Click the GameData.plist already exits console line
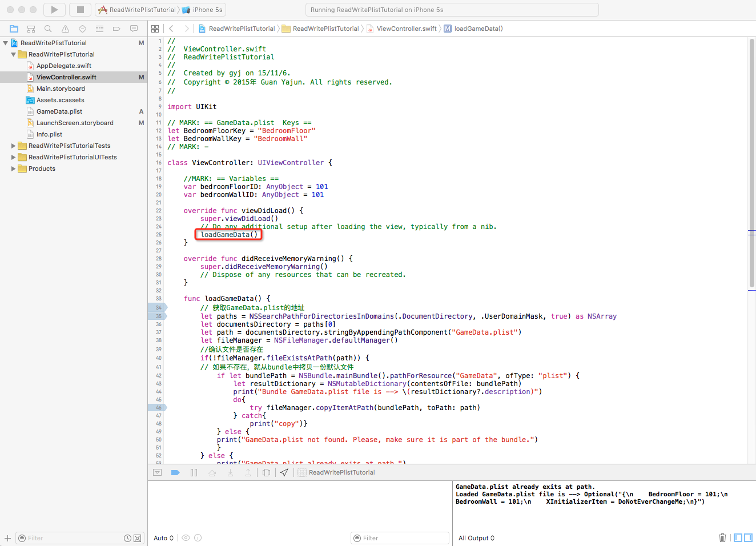This screenshot has width=756, height=546. click(525, 487)
